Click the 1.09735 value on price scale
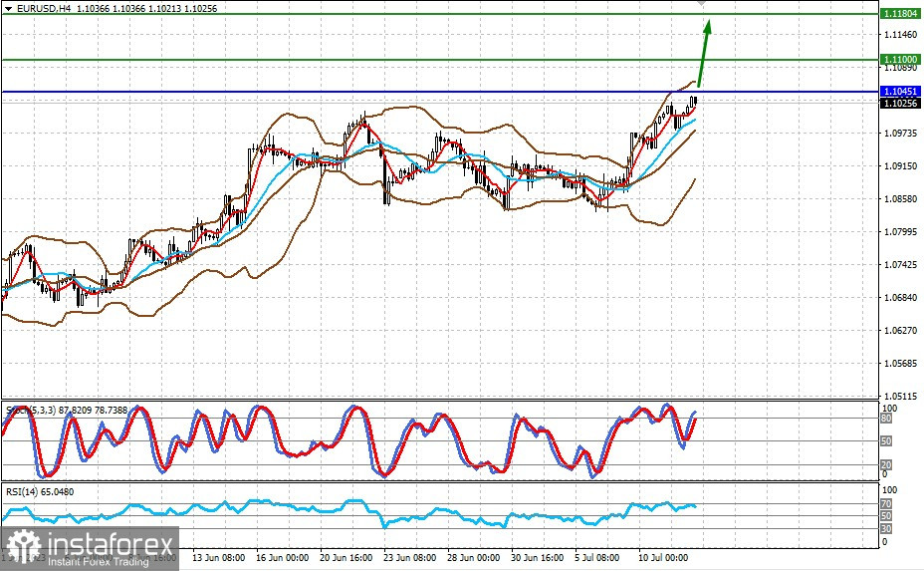The image size is (924, 571). [900, 134]
